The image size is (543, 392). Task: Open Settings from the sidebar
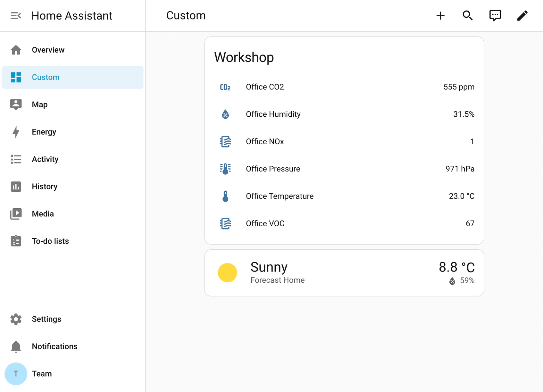click(46, 319)
